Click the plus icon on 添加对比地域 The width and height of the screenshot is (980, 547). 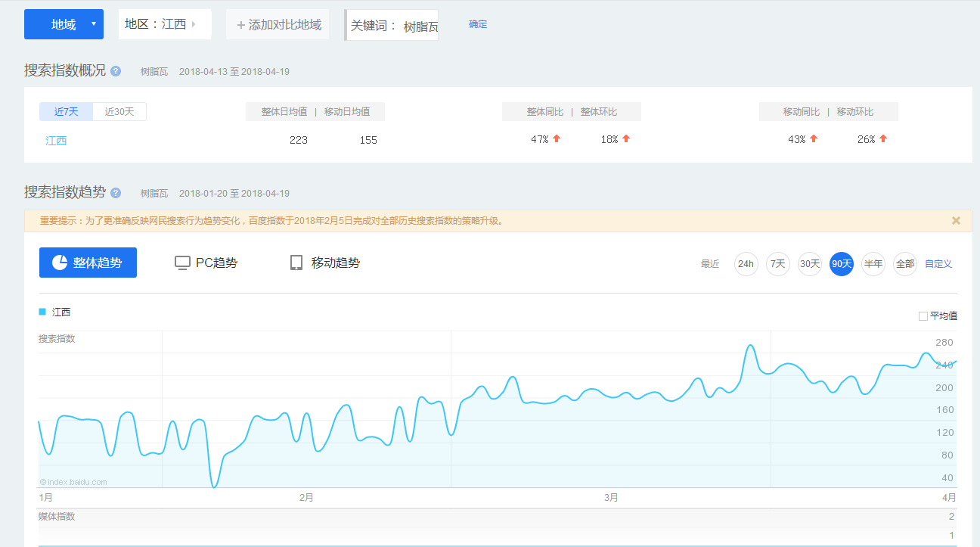click(x=240, y=24)
